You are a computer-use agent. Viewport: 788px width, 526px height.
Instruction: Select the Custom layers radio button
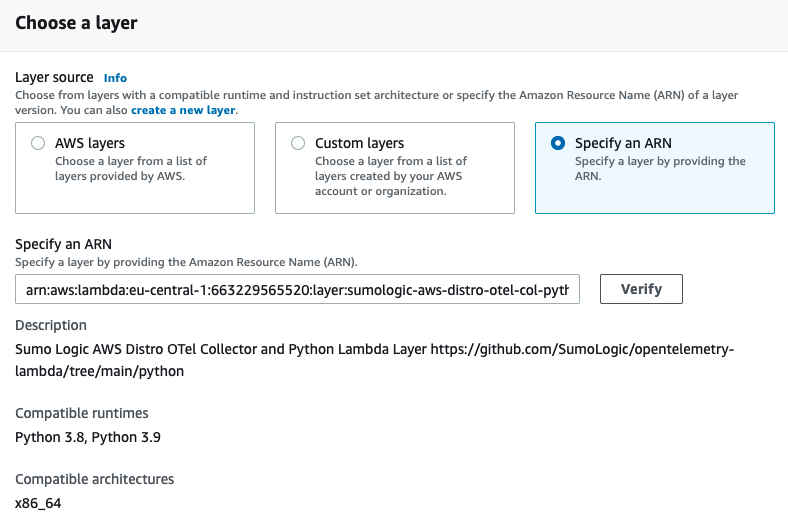point(298,143)
